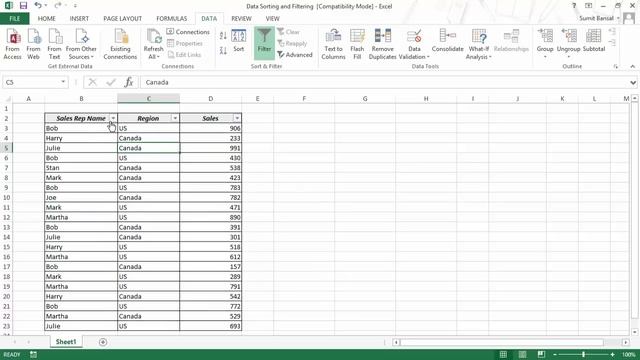Click the Flash Fill icon
The width and height of the screenshot is (640, 360).
tap(357, 44)
